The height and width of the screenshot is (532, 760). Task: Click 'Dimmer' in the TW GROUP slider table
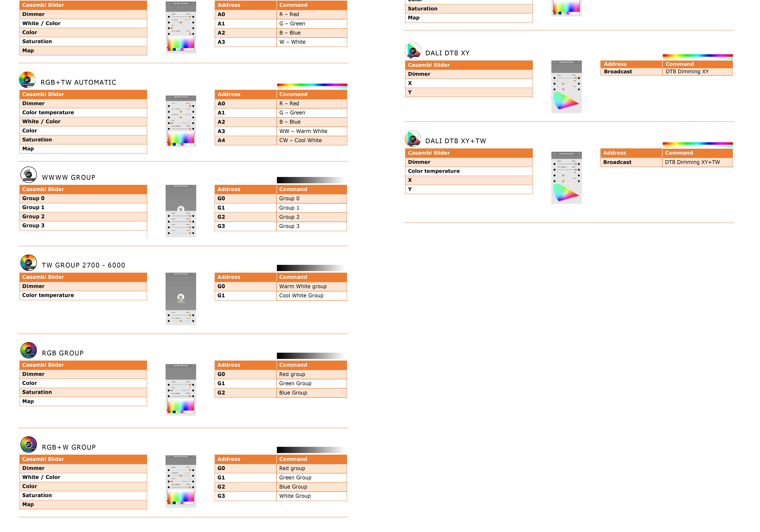click(x=83, y=287)
